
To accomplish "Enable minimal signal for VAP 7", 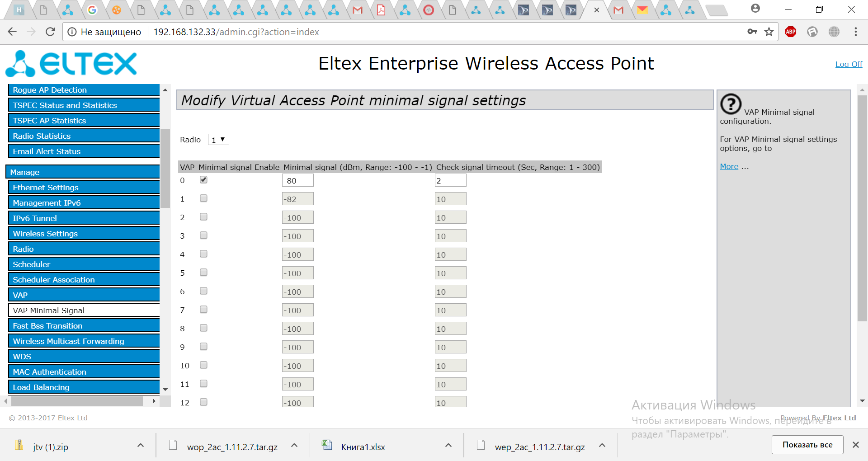I will (203, 310).
